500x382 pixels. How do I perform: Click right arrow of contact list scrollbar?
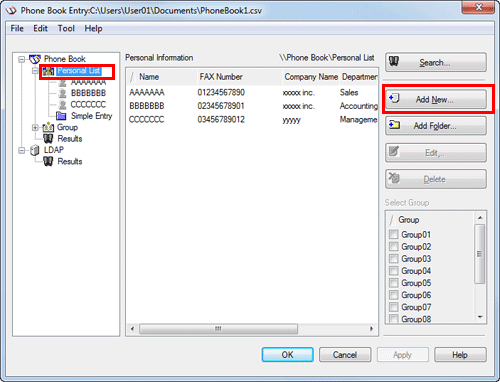371,329
